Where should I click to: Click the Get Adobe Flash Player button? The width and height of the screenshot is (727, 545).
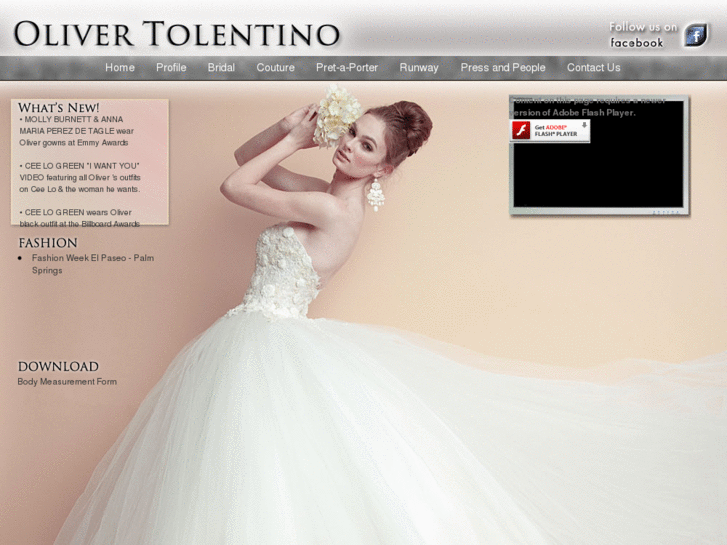coord(550,131)
